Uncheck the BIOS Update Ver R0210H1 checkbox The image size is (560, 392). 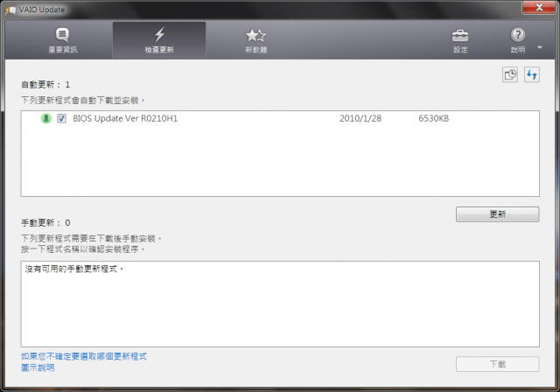click(x=61, y=118)
